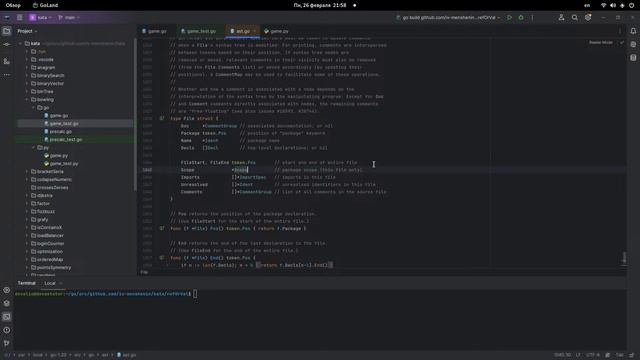Collapse the kata root folder
The width and height of the screenshot is (640, 360).
coord(20,43)
